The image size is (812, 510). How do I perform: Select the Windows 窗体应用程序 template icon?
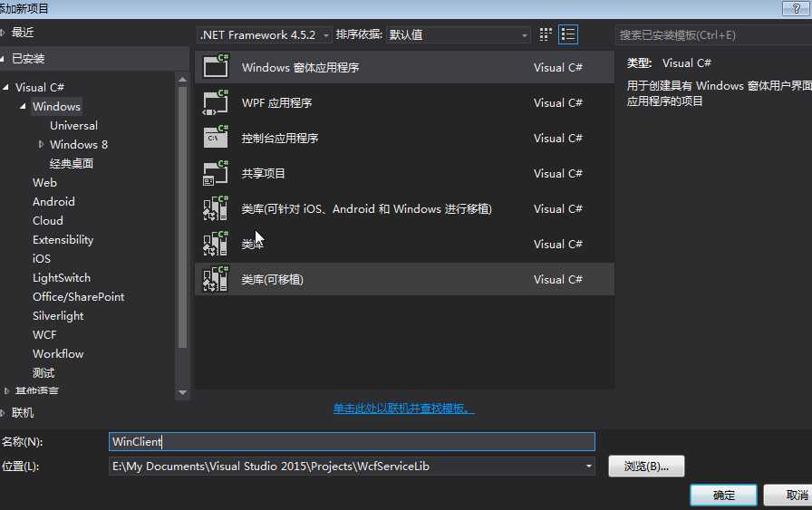point(216,67)
